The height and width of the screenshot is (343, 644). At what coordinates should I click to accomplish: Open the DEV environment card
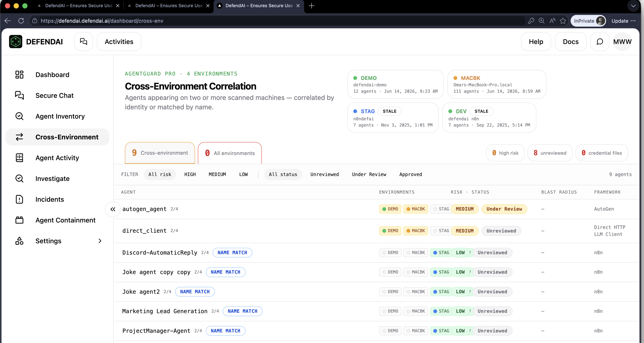point(489,117)
